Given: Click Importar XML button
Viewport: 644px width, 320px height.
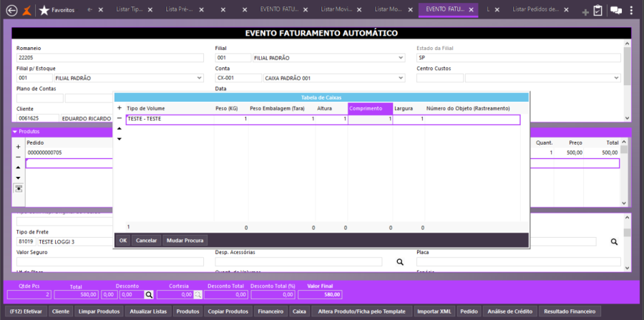Looking at the screenshot, I should click(434, 311).
